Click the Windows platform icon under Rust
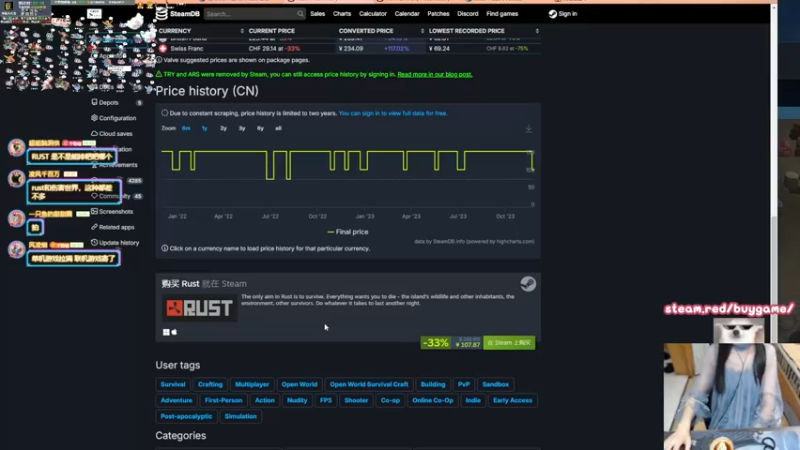Screen dimensions: 800x450 pyautogui.click(x=166, y=332)
